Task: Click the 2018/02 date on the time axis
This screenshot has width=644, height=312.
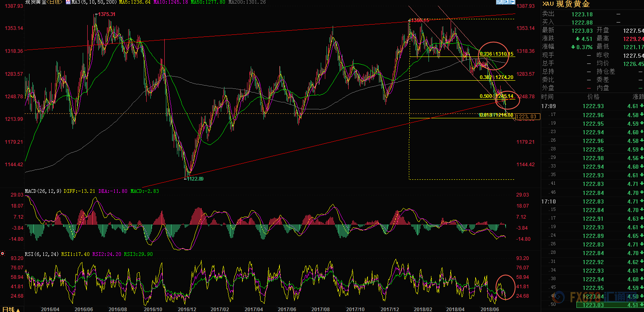Action: pyautogui.click(x=423, y=309)
